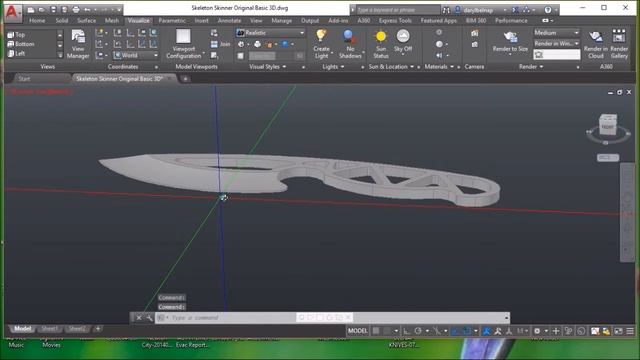
Task: Switch to the Start file tab
Action: click(x=24, y=78)
